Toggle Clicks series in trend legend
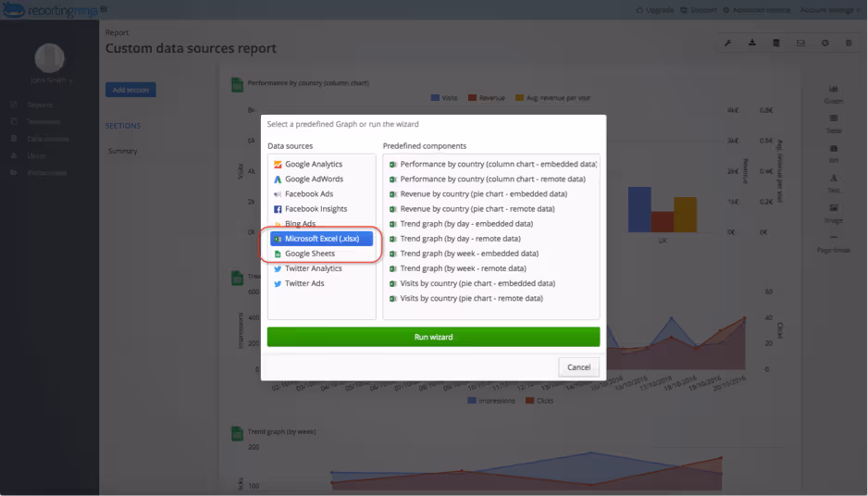 pyautogui.click(x=539, y=401)
